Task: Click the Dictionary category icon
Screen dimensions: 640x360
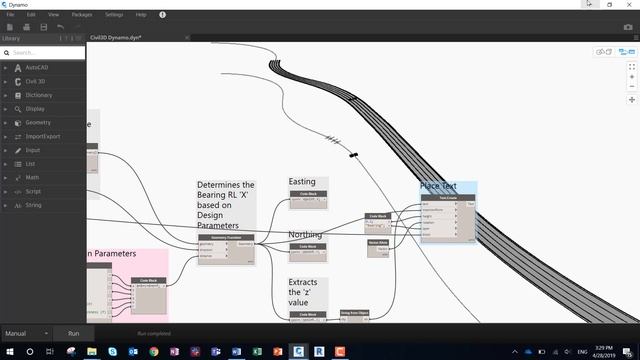Action: coord(18,96)
